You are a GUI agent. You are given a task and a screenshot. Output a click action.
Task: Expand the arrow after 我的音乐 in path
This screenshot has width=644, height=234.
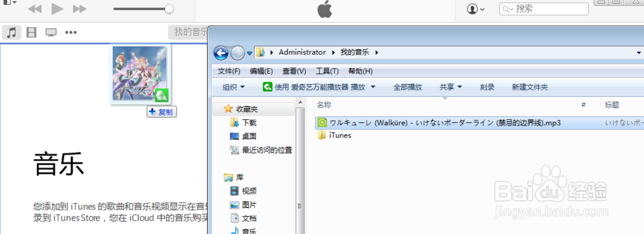coord(377,53)
